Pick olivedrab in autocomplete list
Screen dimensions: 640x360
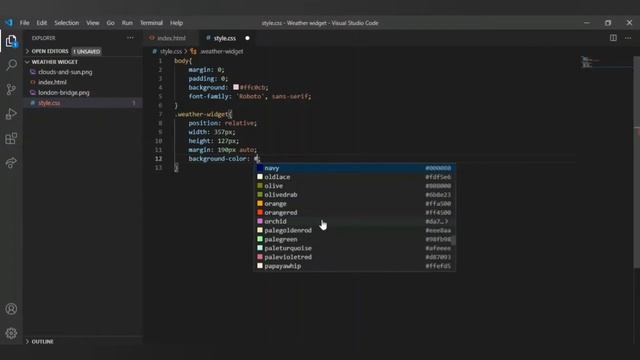354,195
